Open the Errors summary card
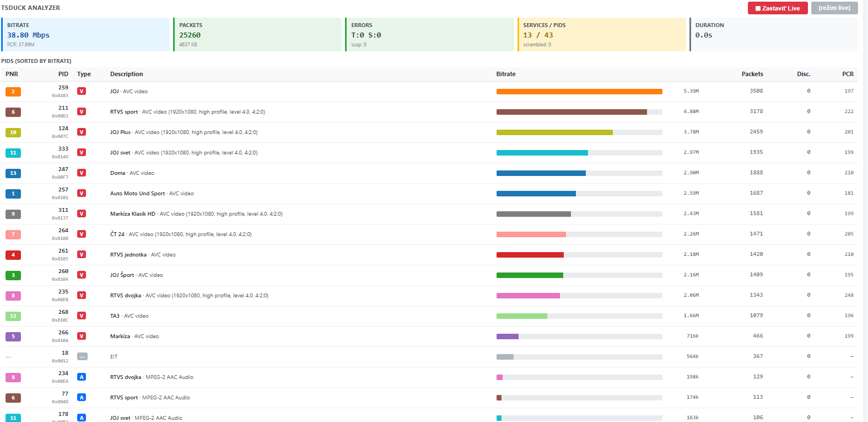 pos(429,34)
